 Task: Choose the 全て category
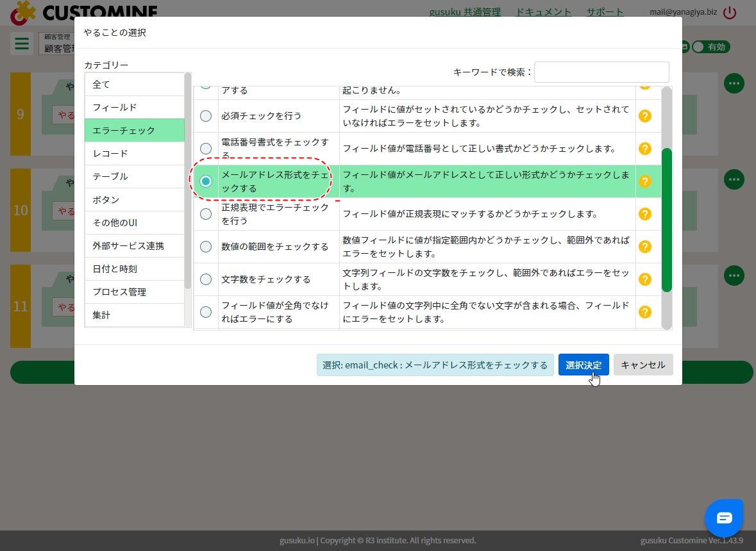[135, 85]
